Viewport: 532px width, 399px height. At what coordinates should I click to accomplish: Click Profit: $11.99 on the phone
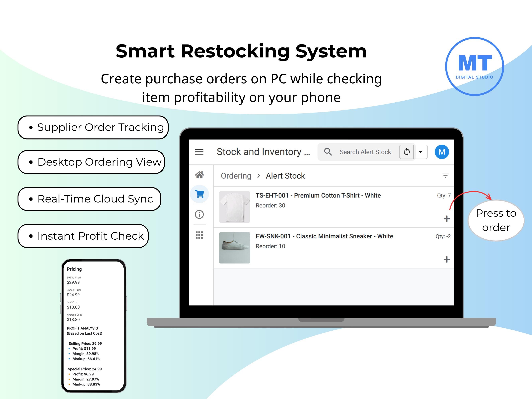point(84,349)
